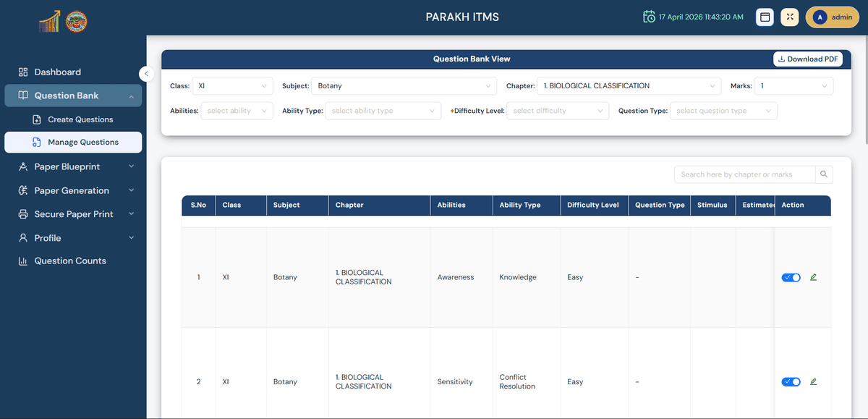Open Question Counts from the sidebar
868x419 pixels.
[70, 261]
